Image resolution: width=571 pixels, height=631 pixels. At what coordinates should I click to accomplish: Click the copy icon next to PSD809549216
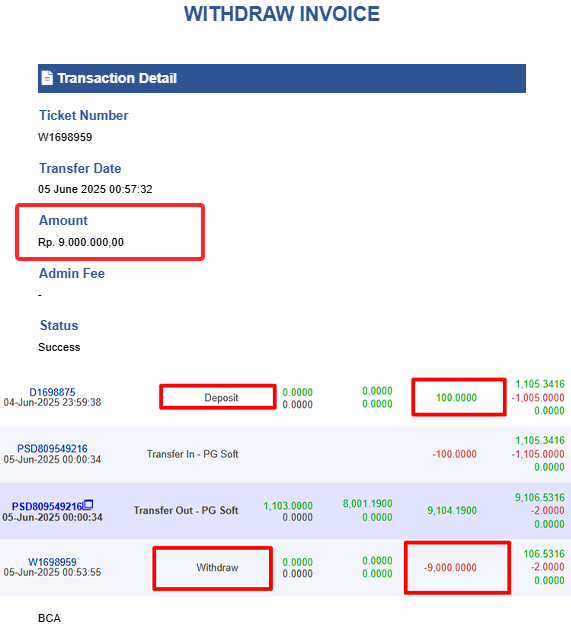tap(88, 504)
